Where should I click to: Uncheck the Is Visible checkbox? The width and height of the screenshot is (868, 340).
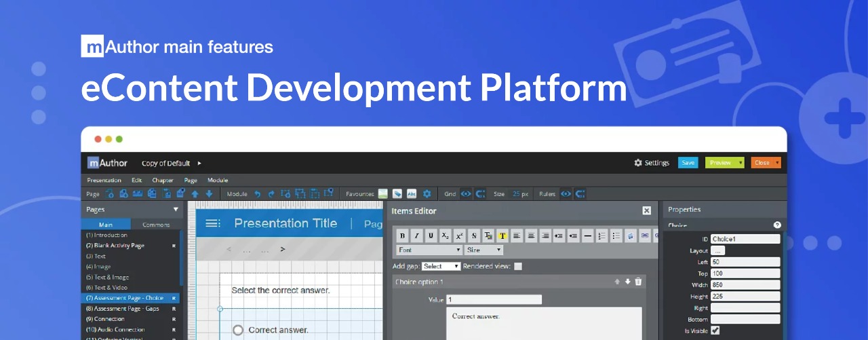[x=715, y=330]
